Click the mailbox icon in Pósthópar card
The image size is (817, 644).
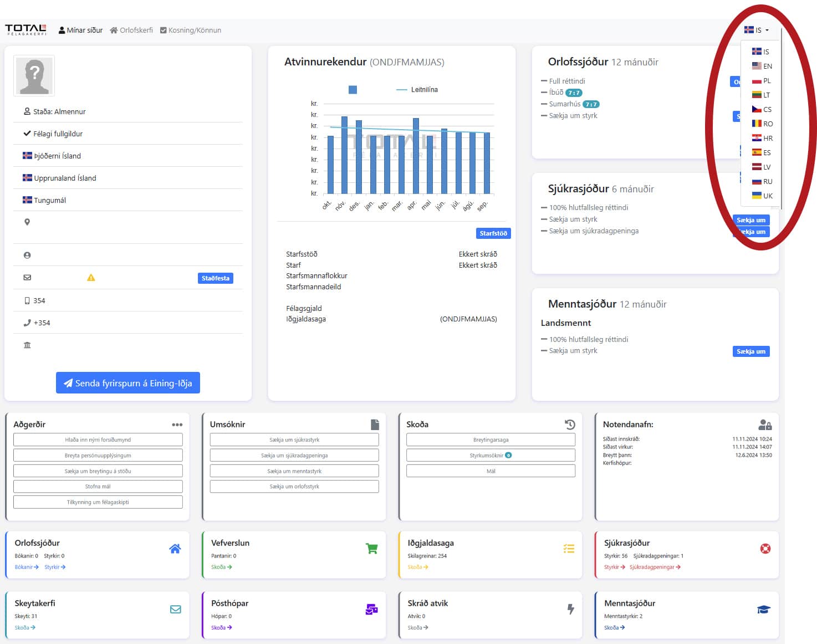tap(371, 609)
